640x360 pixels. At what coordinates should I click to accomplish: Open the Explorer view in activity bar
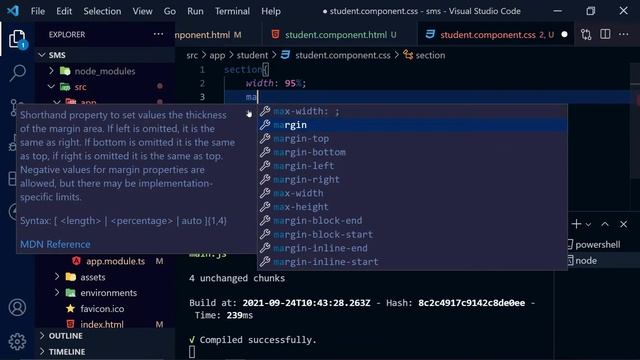pyautogui.click(x=17, y=39)
